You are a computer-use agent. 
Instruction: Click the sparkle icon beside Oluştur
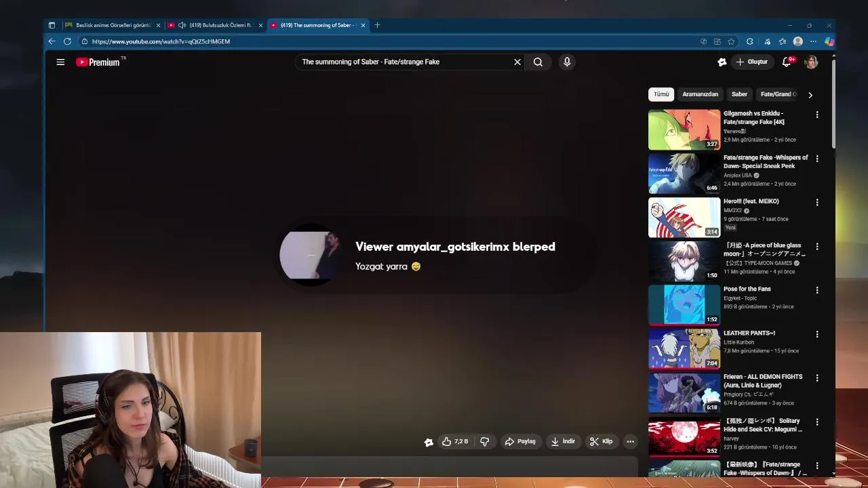click(722, 62)
